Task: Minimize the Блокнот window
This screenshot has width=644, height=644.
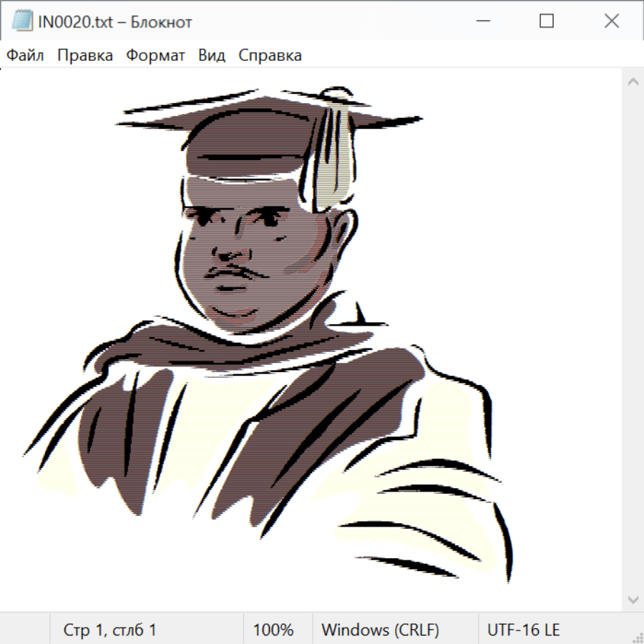Action: [x=482, y=21]
